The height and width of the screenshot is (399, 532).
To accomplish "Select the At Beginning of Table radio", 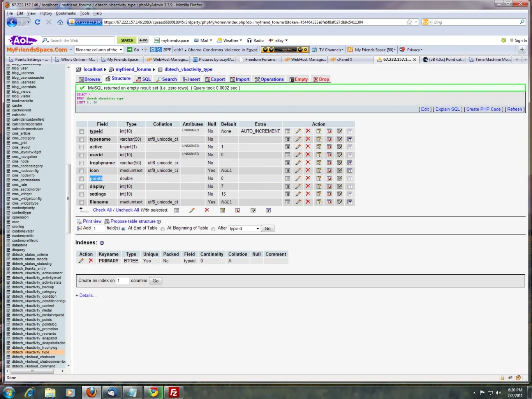I will coord(163,229).
